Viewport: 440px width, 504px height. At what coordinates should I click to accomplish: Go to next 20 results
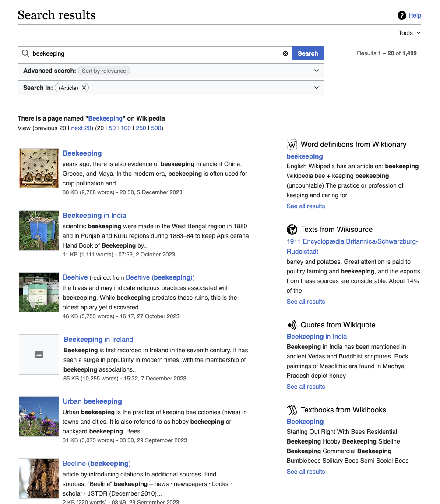81,128
